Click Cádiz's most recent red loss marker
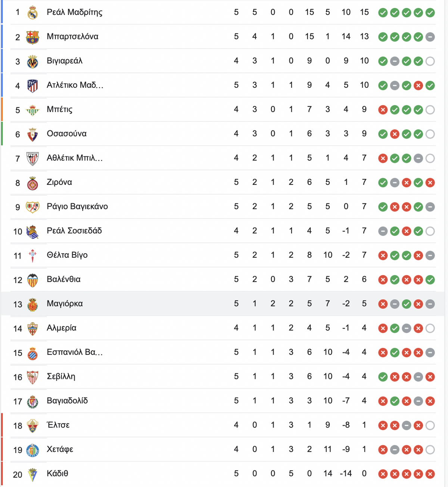Image resolution: width=448 pixels, height=487 pixels. pyautogui.click(x=430, y=474)
